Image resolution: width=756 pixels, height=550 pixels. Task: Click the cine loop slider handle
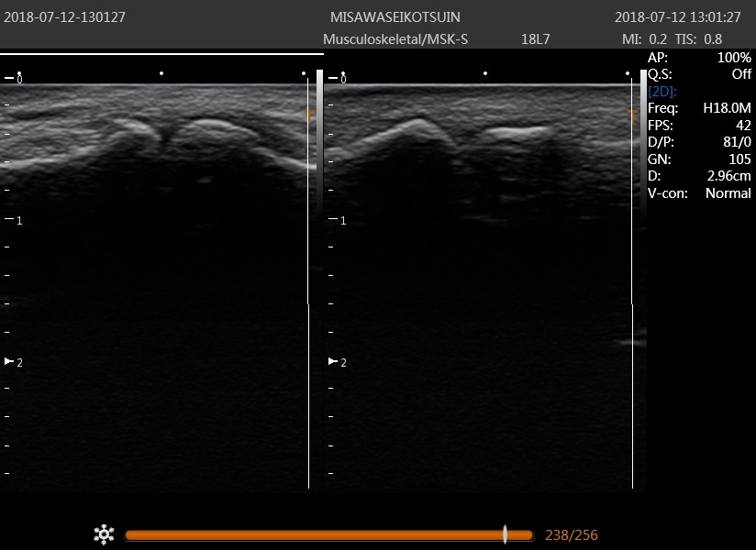coord(505,534)
